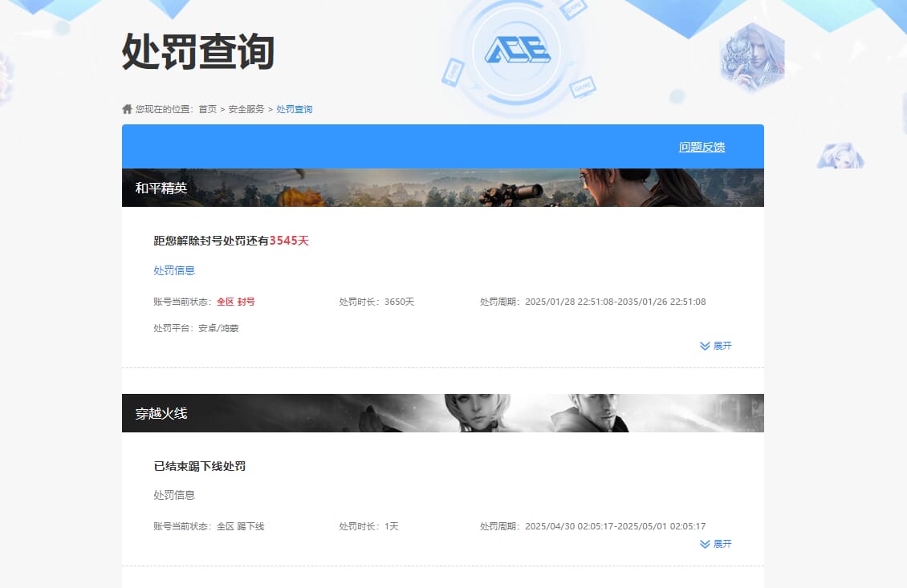Click the hexagon character portrait decoration icon
The image size is (907, 588).
coord(752,57)
